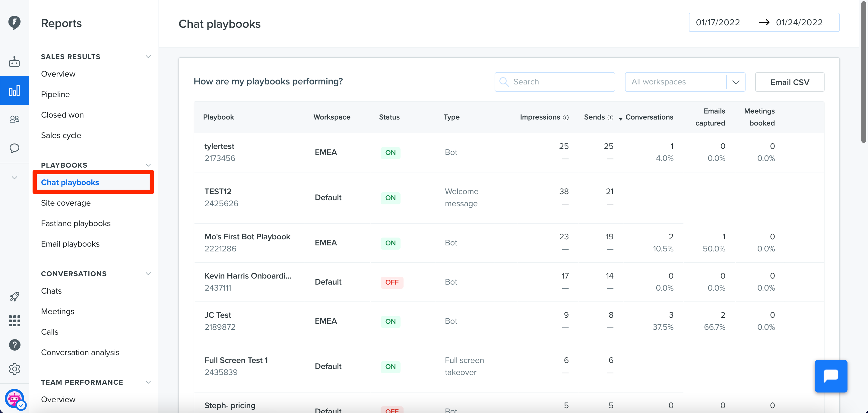Collapse the Sales Results section
Screen dimensions: 868x413
pos(148,57)
